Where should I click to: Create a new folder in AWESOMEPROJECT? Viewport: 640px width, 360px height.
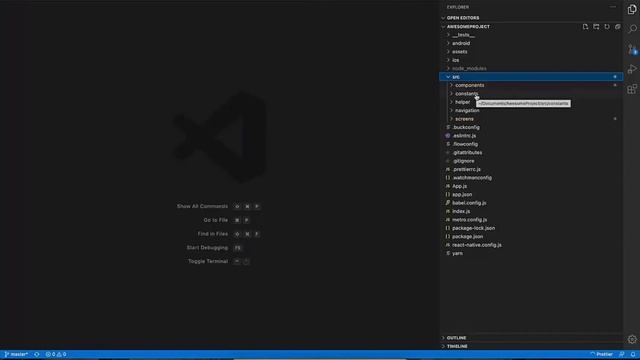[x=596, y=27]
